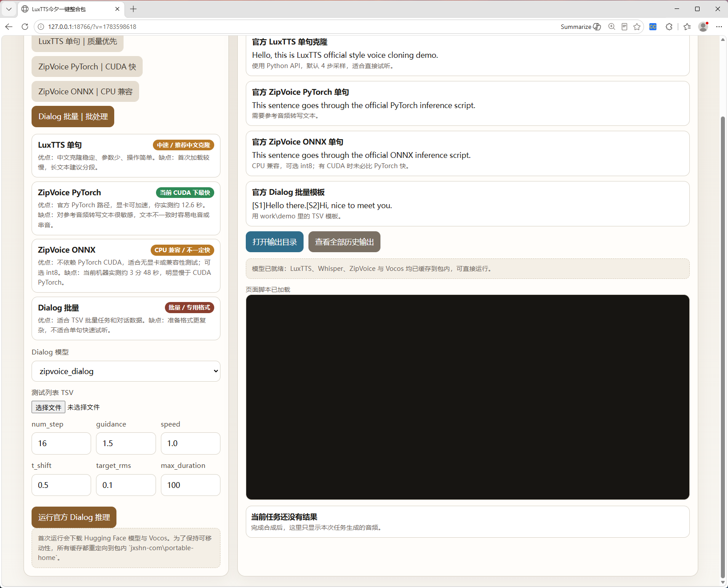Select the LuxTTS browser tab
The image size is (728, 588).
(x=71, y=9)
